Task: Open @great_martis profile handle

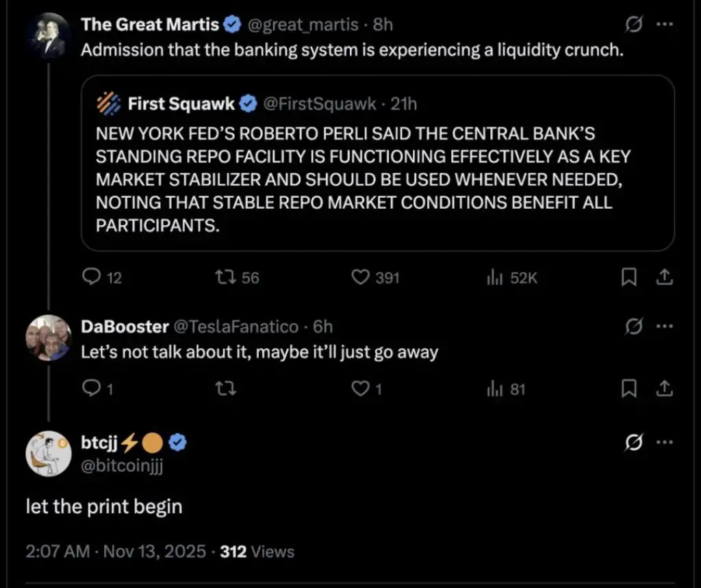Action: (302, 25)
